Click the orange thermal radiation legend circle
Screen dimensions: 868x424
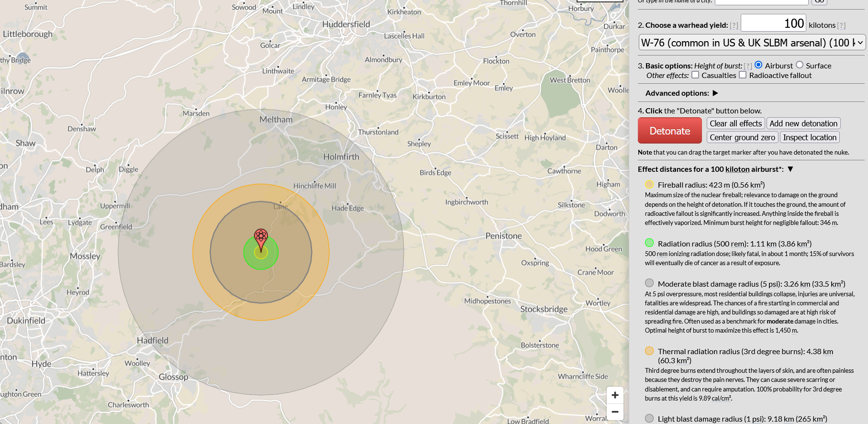coord(649,351)
